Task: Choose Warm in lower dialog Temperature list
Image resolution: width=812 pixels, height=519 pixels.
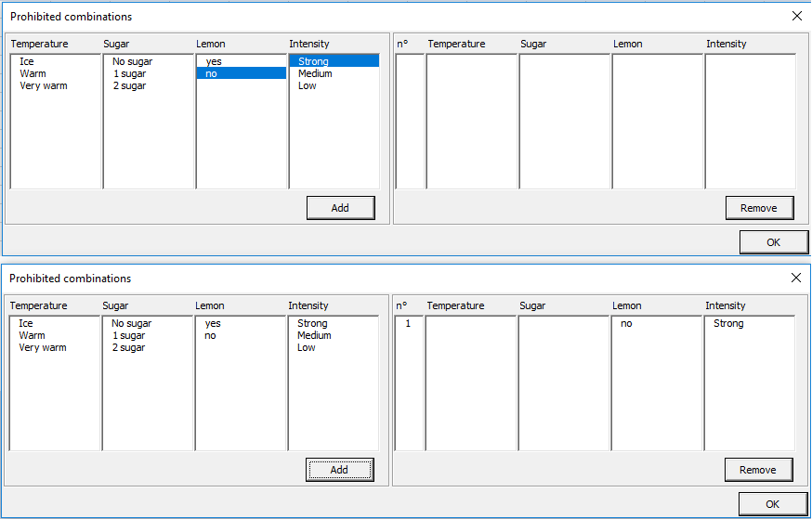Action: coord(32,336)
